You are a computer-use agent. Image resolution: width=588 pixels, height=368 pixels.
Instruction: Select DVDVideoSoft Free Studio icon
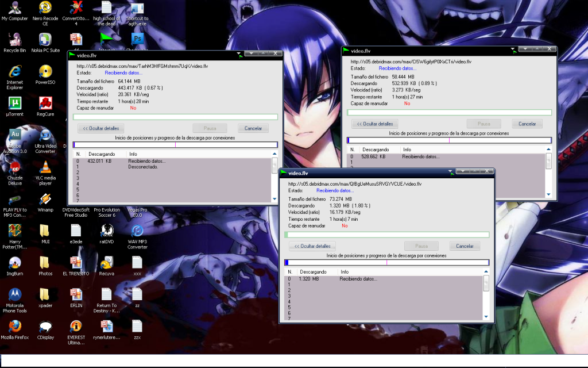pyautogui.click(x=76, y=212)
